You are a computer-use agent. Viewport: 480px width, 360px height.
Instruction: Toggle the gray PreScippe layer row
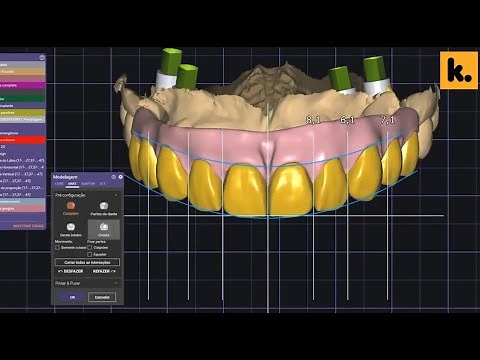(x=22, y=119)
